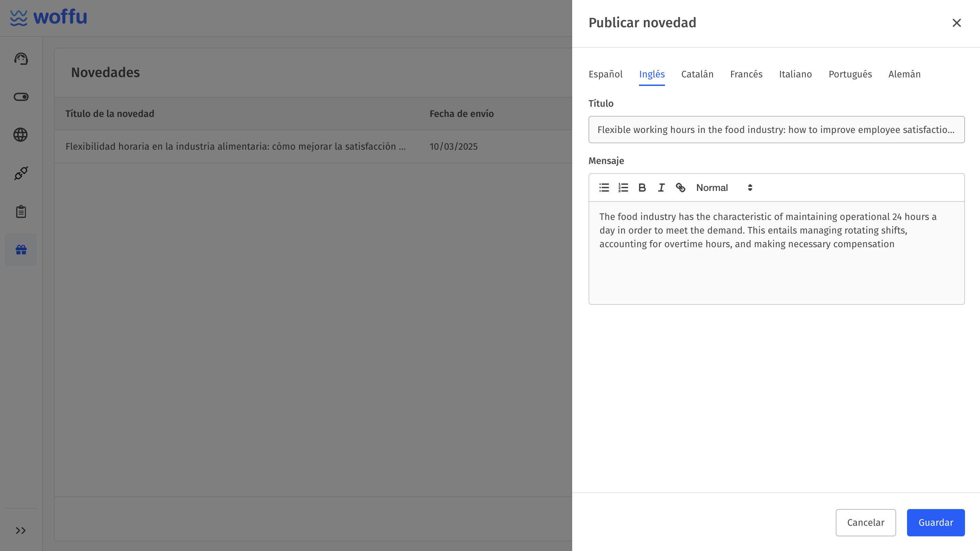Click the Cancelar button
This screenshot has width=980, height=551.
click(x=866, y=523)
